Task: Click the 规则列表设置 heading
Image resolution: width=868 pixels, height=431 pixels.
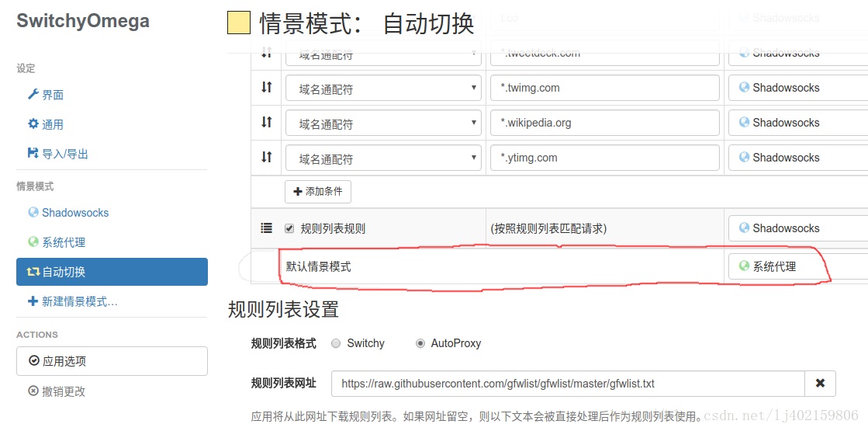Action: pos(283,309)
